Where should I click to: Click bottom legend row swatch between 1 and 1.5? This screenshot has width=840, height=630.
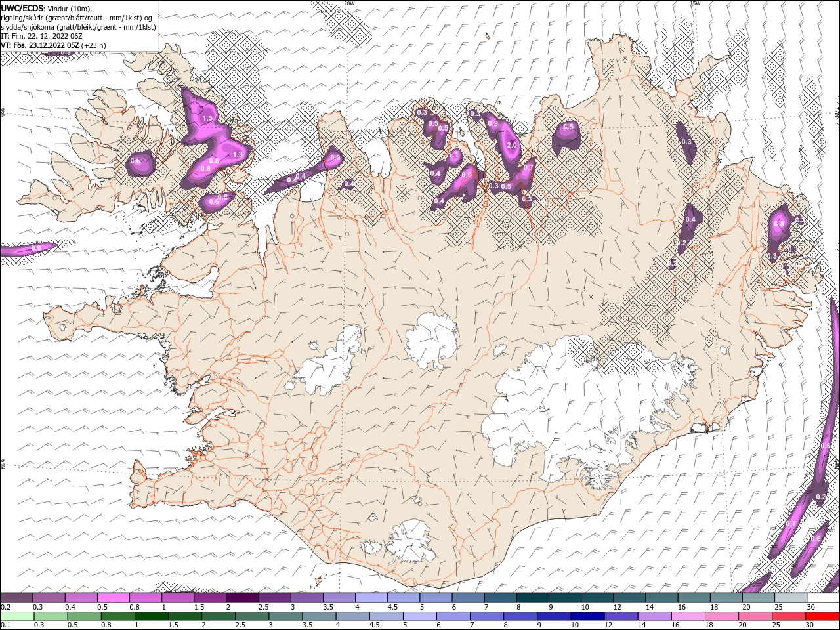coord(151,616)
